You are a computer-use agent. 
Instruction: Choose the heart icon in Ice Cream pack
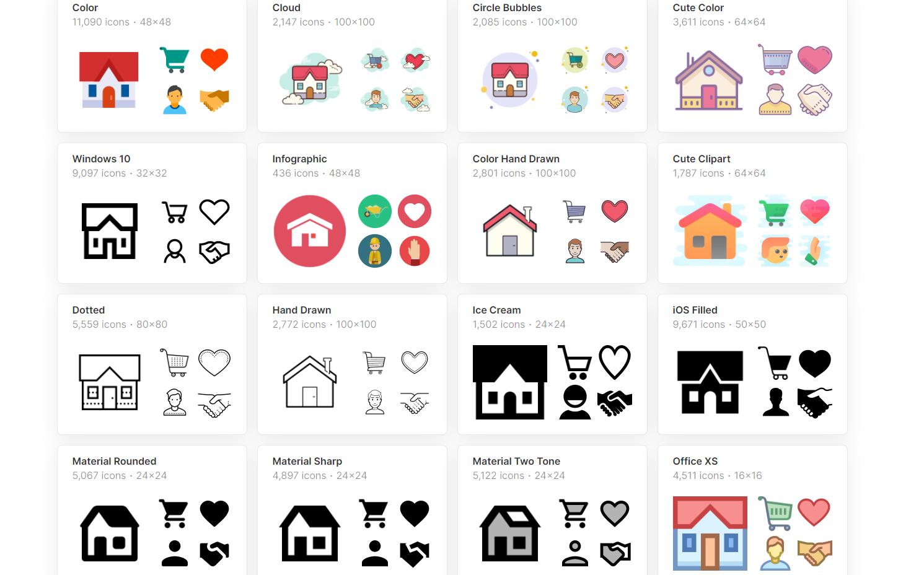coord(615,362)
